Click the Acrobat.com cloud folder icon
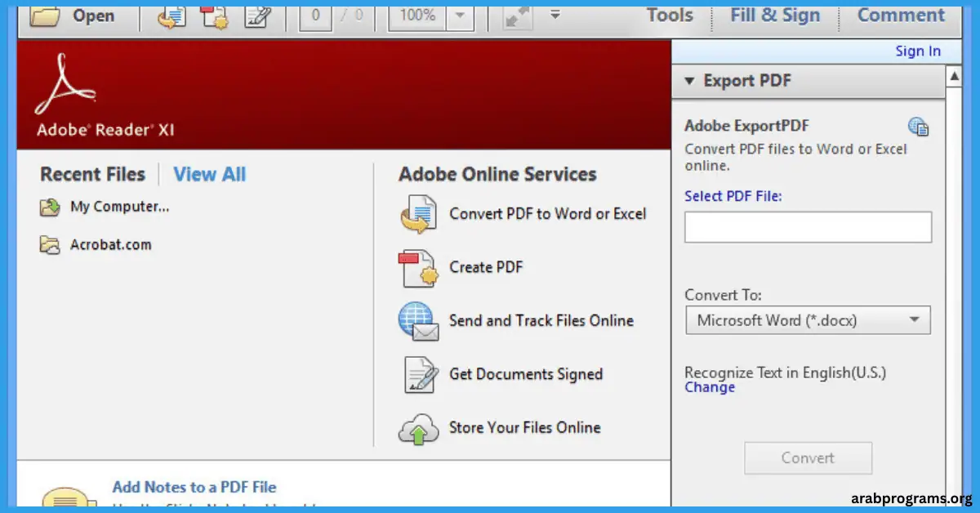Screen dimensions: 980x513 point(50,245)
